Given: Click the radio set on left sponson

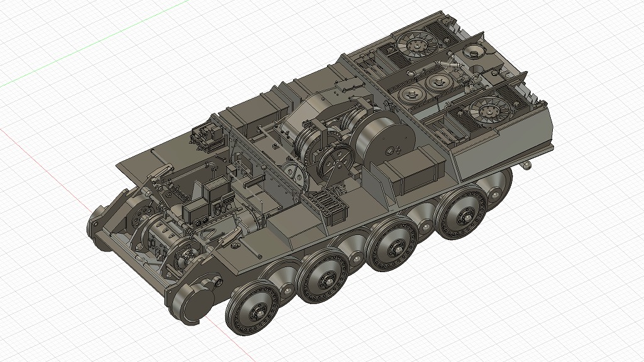Looking at the screenshot, I should coord(206,136).
